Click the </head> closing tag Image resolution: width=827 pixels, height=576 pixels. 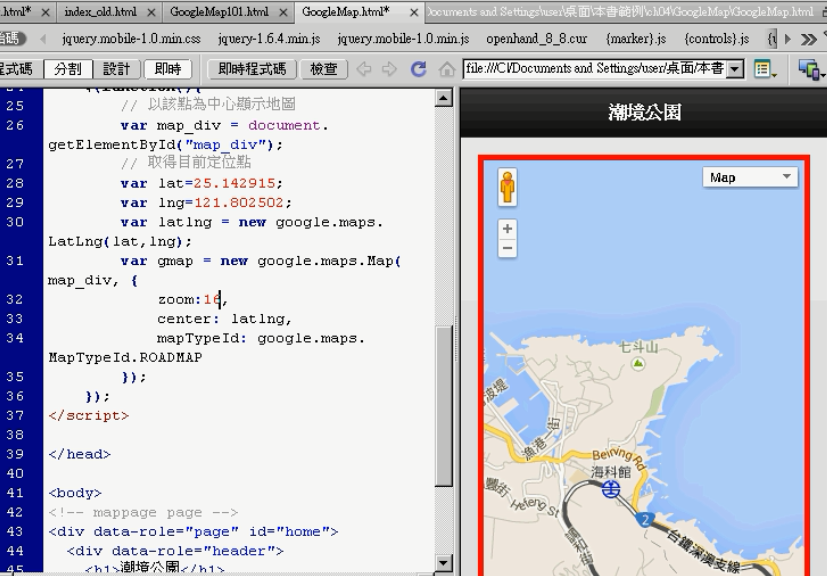80,454
